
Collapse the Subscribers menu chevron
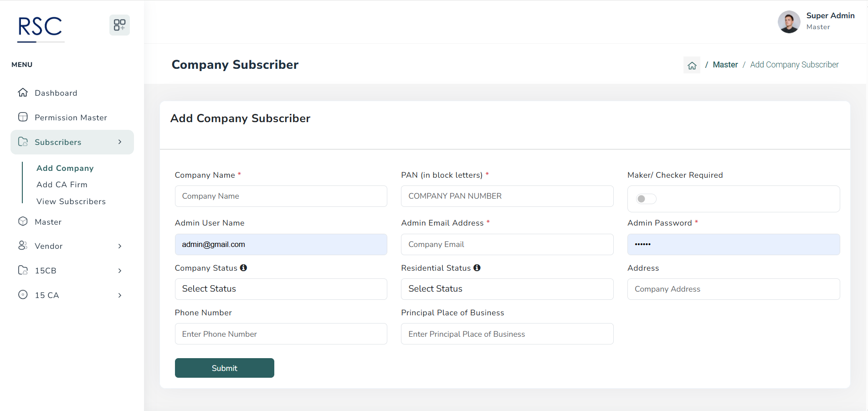coord(120,142)
